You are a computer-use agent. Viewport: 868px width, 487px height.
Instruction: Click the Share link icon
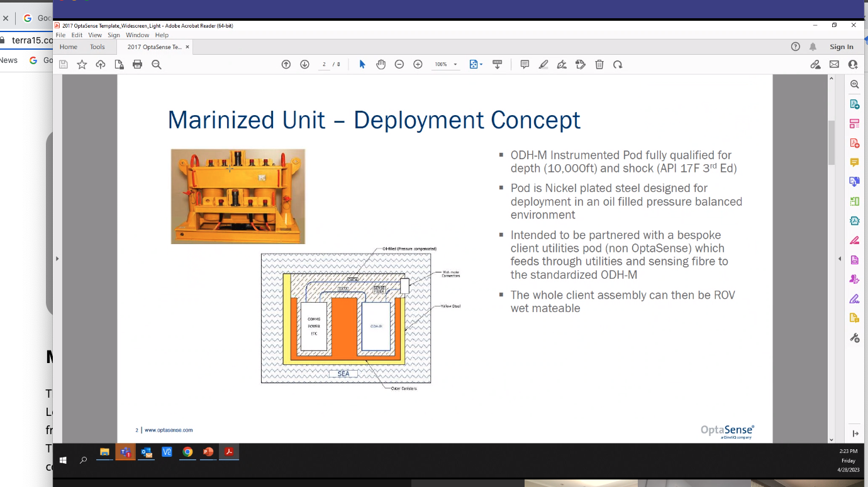pos(815,64)
